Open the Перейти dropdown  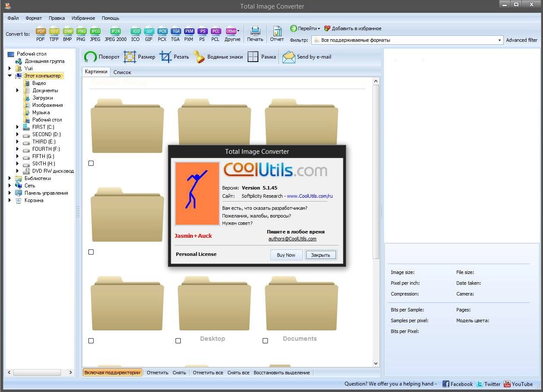[x=305, y=28]
